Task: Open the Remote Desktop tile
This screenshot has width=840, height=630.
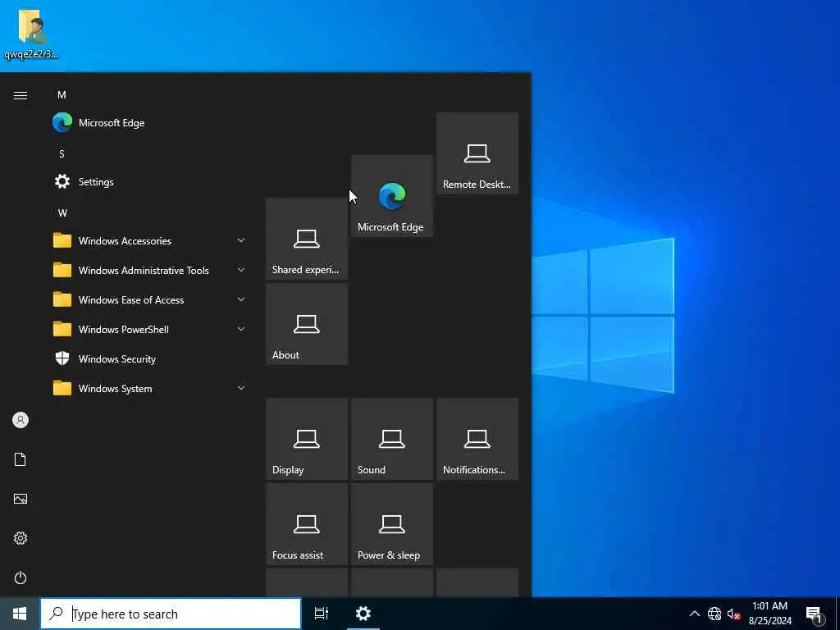Action: (x=477, y=153)
